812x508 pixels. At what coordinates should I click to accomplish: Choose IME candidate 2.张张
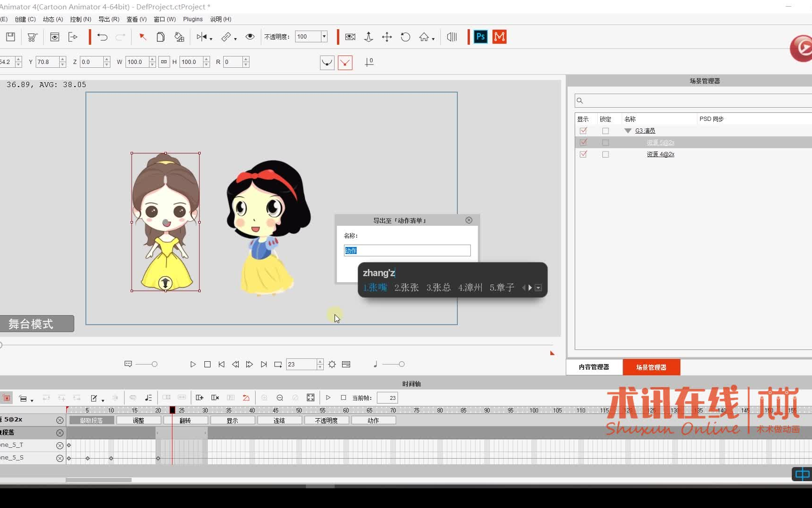pyautogui.click(x=406, y=287)
